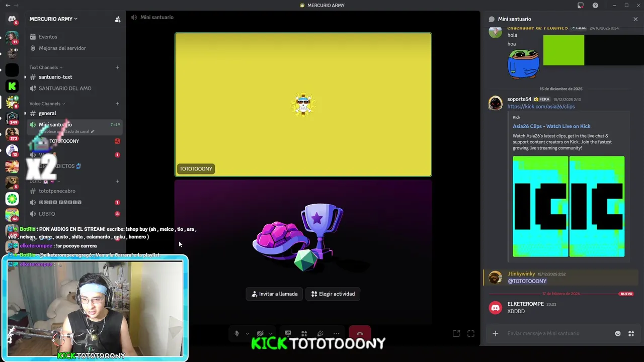
Task: Open attachment plus button in message box
Action: point(495,333)
